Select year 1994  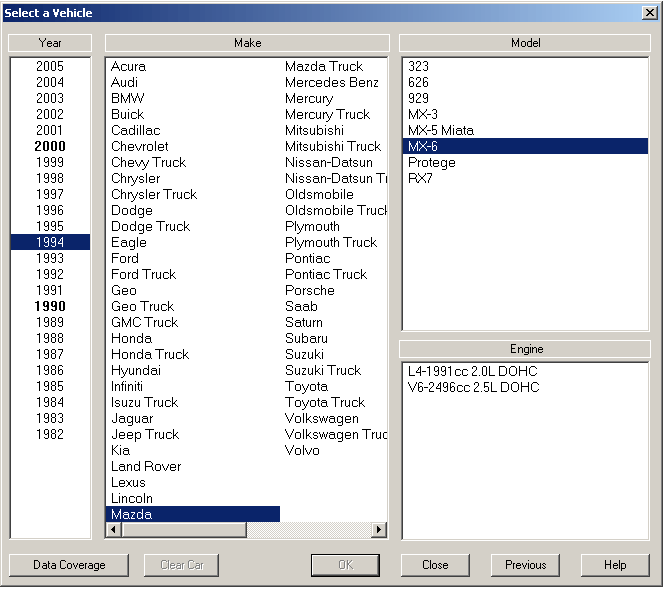click(50, 242)
